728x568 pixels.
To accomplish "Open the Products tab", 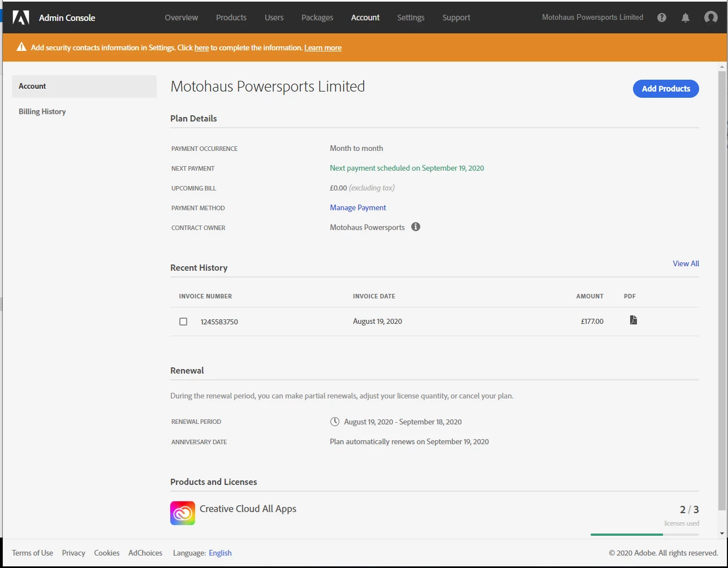I will pyautogui.click(x=231, y=18).
